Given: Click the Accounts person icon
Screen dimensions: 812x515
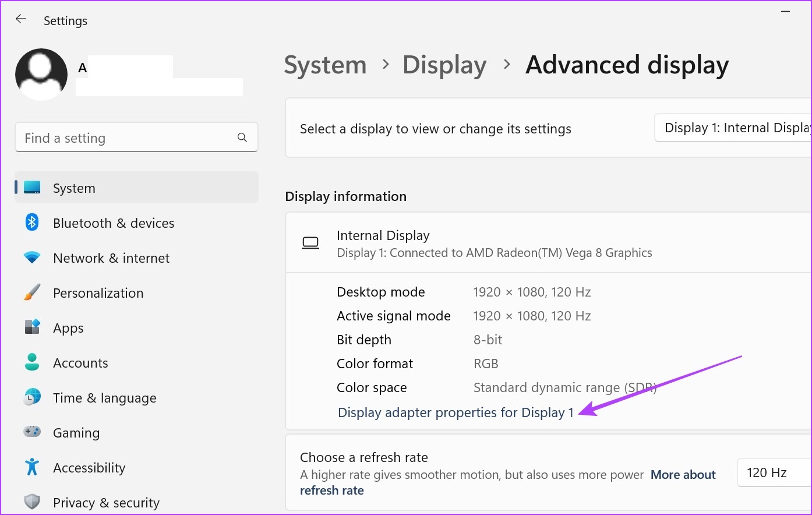Looking at the screenshot, I should tap(31, 362).
